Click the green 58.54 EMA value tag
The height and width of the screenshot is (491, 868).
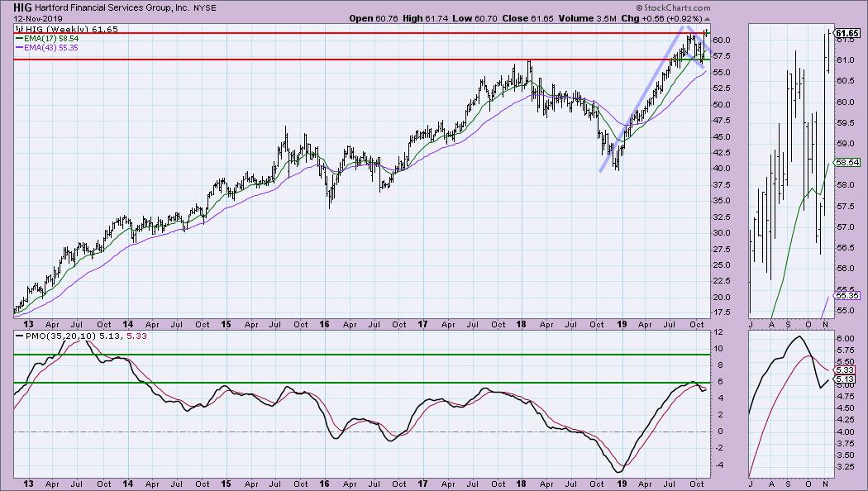pos(844,164)
